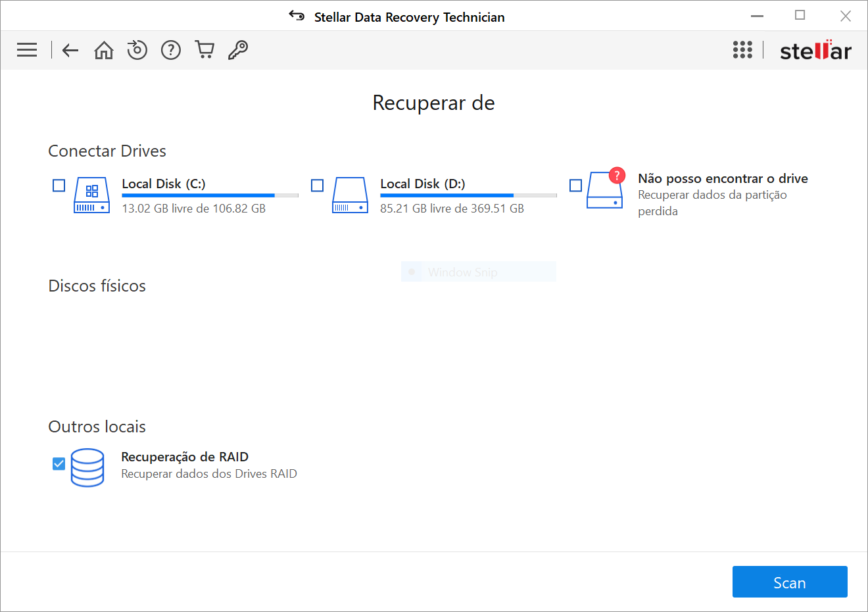
Task: Start the Scan
Action: [790, 582]
